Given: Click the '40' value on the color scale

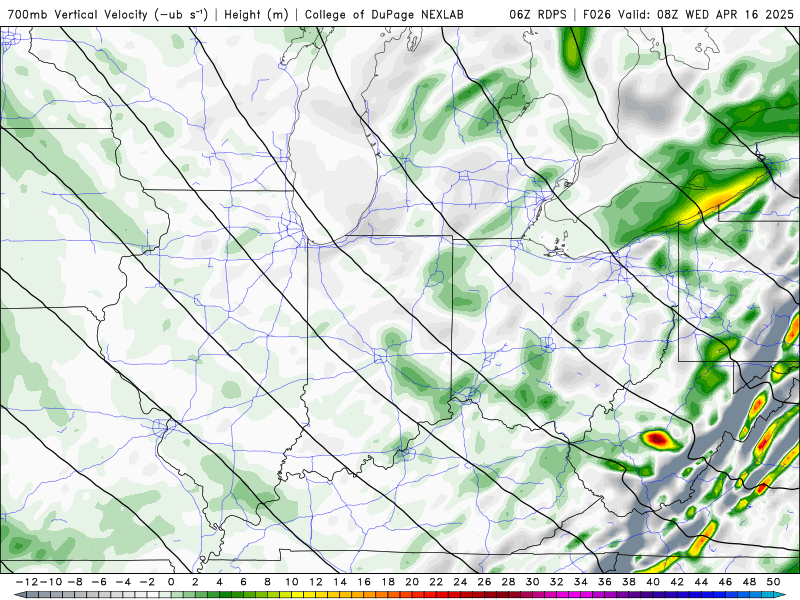Looking at the screenshot, I should point(653,582).
